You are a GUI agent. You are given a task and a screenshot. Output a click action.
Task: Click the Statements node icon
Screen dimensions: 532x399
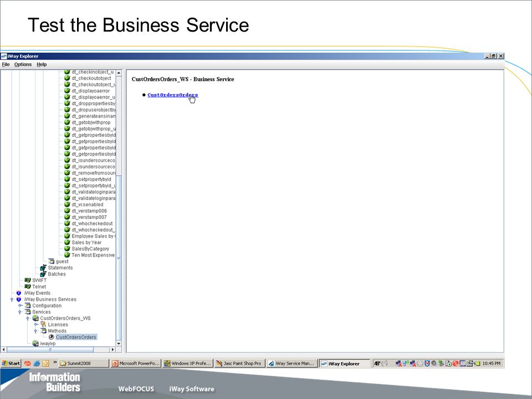click(43, 268)
